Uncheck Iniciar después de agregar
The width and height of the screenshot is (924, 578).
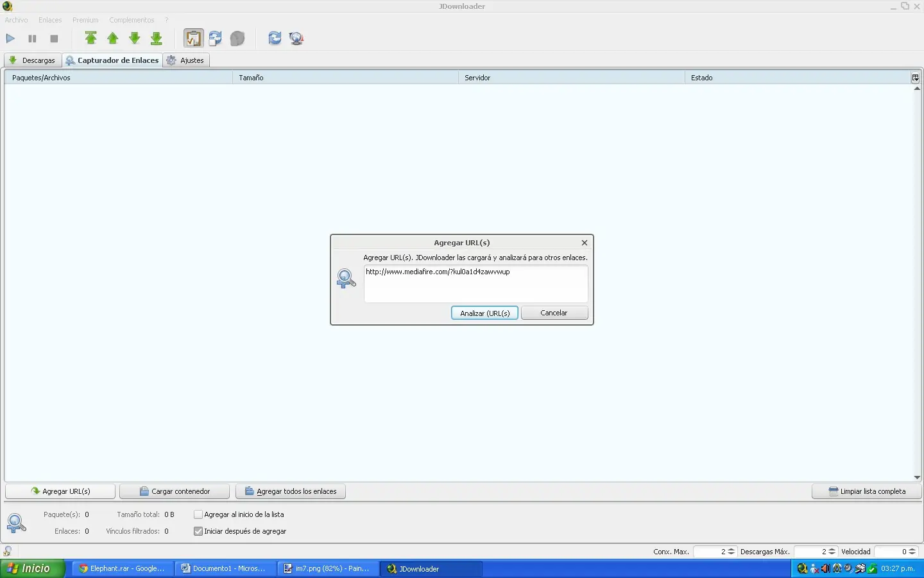pos(198,531)
